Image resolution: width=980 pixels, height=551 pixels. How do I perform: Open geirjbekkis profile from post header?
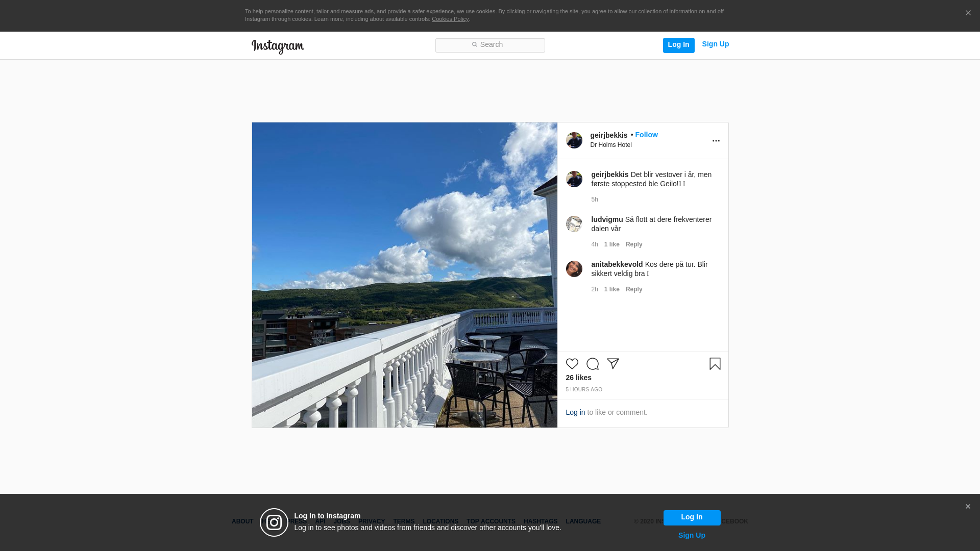tap(608, 135)
